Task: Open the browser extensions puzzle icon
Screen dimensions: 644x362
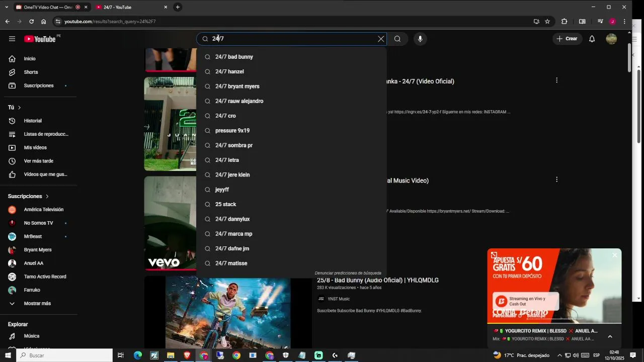Action: pyautogui.click(x=564, y=22)
